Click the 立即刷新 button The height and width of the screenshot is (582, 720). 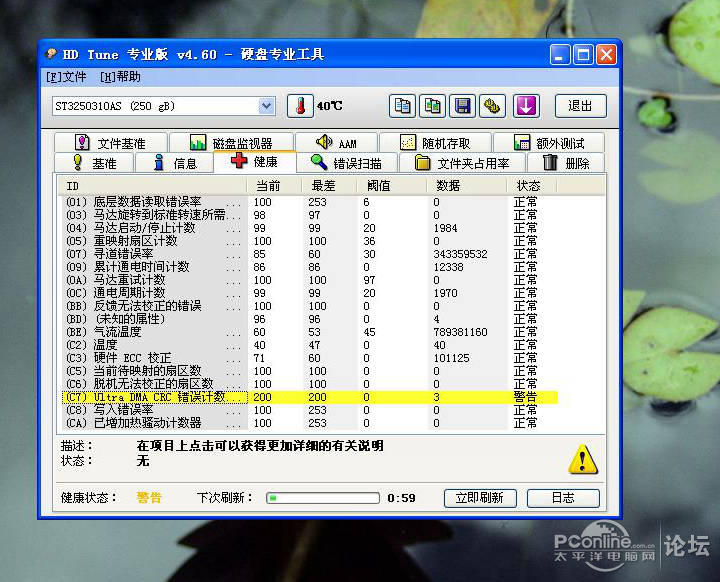(x=480, y=498)
